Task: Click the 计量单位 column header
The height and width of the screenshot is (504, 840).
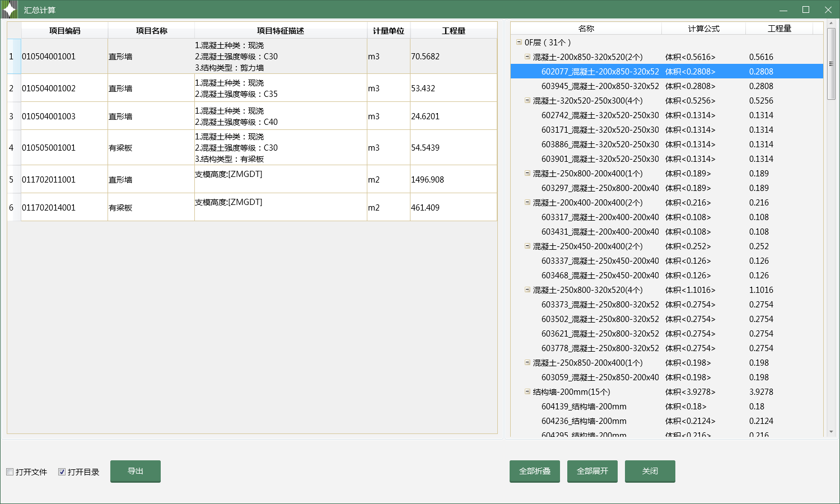Action: click(x=389, y=31)
